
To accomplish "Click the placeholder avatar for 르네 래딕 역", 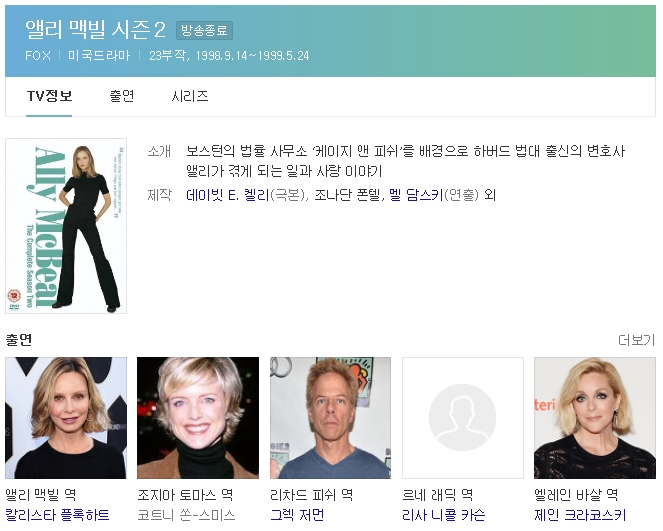I will pyautogui.click(x=462, y=418).
